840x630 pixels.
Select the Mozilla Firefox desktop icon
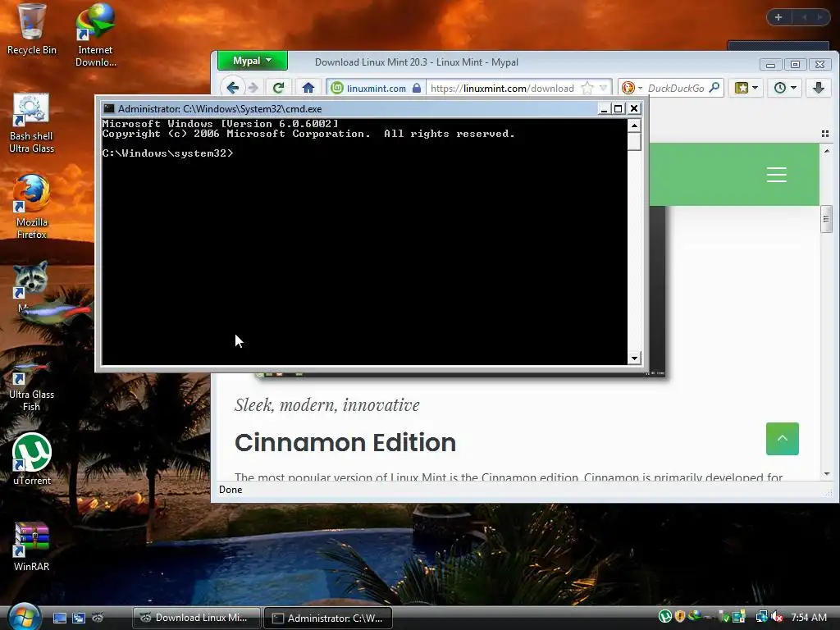31,206
